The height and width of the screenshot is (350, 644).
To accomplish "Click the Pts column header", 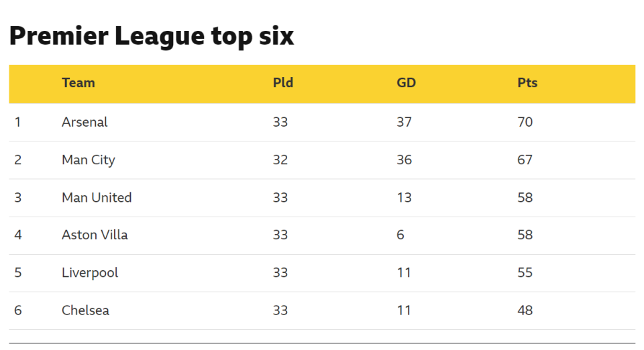I will coord(527,83).
